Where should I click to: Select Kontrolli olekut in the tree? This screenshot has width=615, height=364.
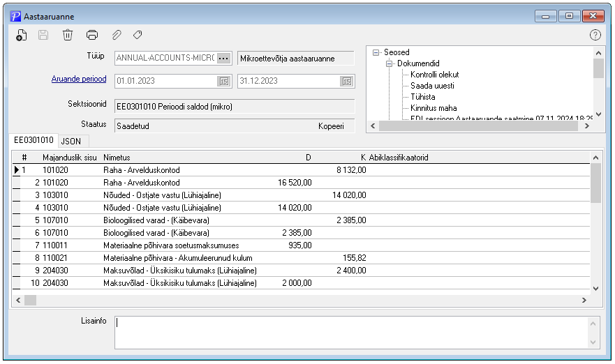pos(435,75)
